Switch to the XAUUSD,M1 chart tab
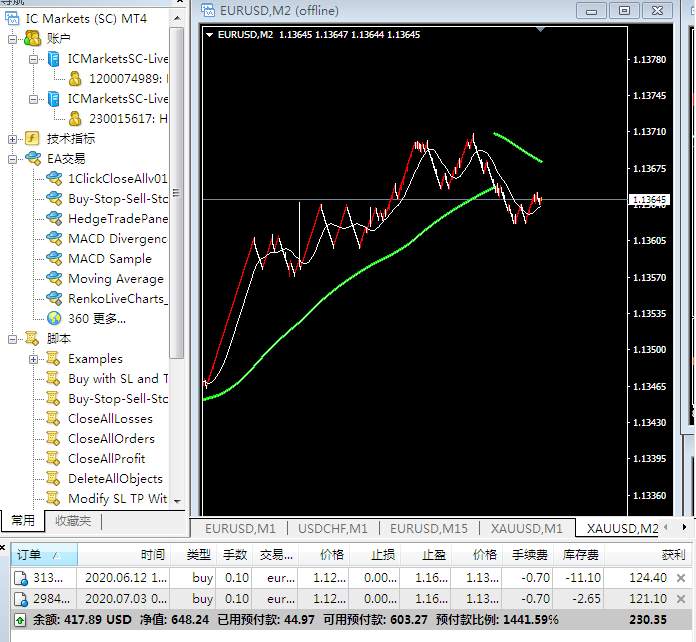Viewport: 696px width, 642px height. [526, 528]
